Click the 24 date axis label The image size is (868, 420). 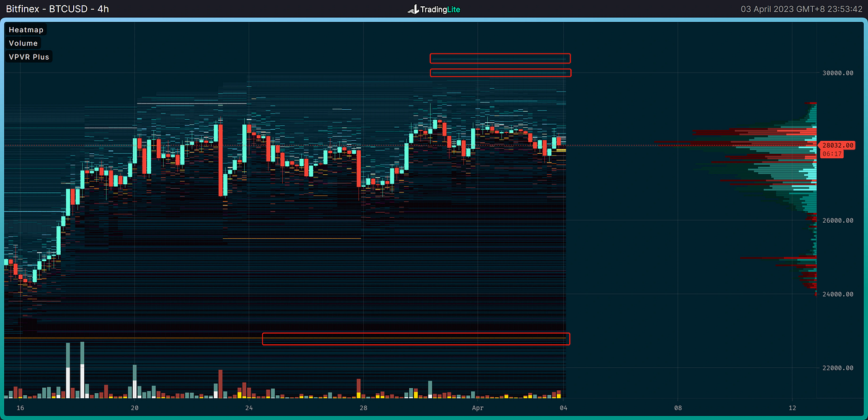(249, 408)
